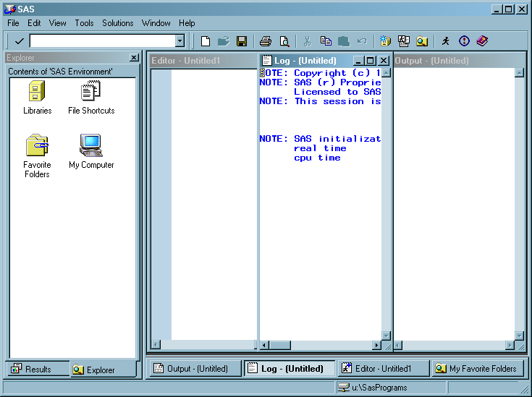This screenshot has height=397, width=532.
Task: Click Log window scroll right arrow
Action: point(376,345)
